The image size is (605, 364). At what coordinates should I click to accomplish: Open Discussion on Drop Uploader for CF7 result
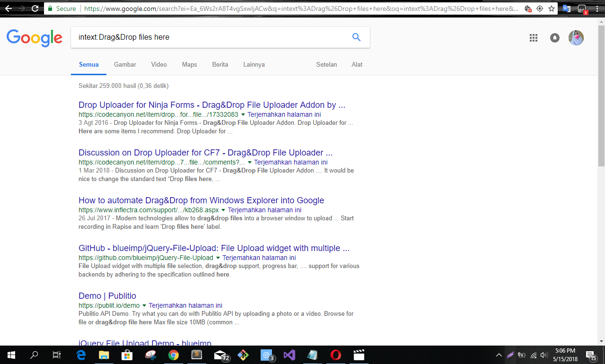(206, 153)
